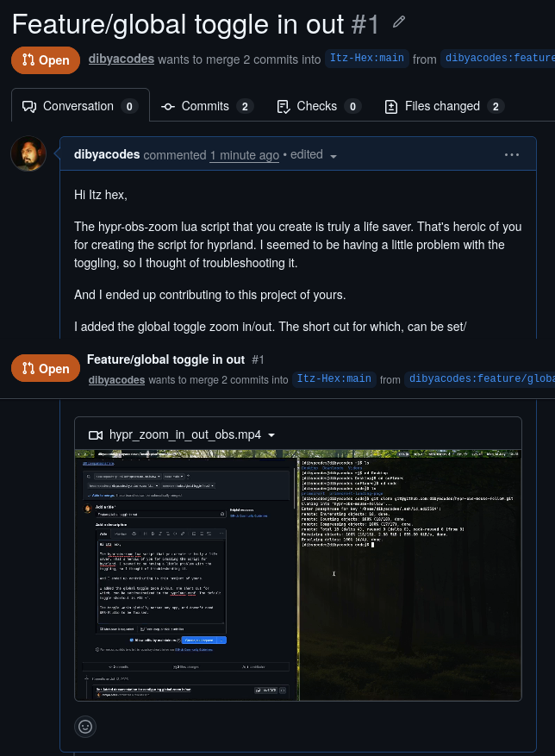Expand the edited history dropdown arrow
Screen dimensions: 555x756
point(334,156)
